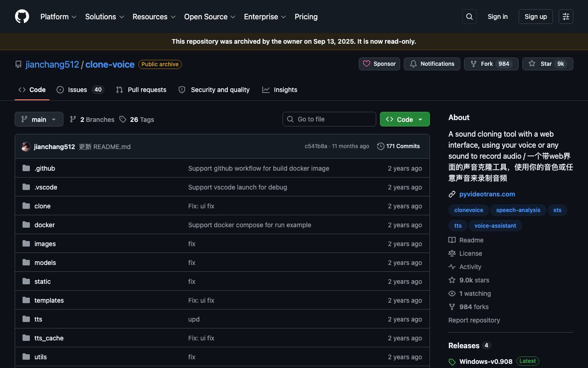588x368 pixels.
Task: View the 2 Branches list
Action: coord(92,120)
